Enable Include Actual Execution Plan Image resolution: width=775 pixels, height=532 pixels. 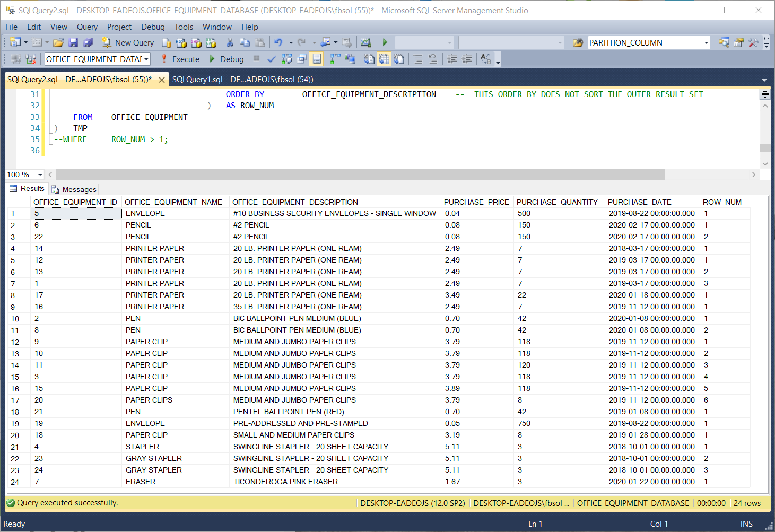pos(335,59)
